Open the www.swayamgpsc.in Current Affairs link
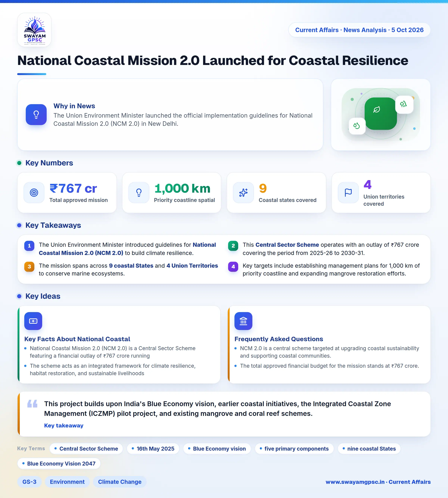448x498 pixels. pyautogui.click(x=378, y=482)
